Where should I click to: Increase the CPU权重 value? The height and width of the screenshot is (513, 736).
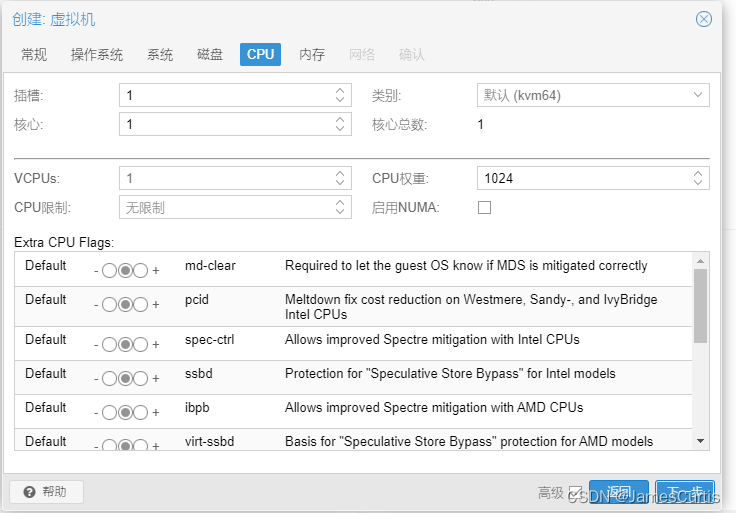point(698,173)
